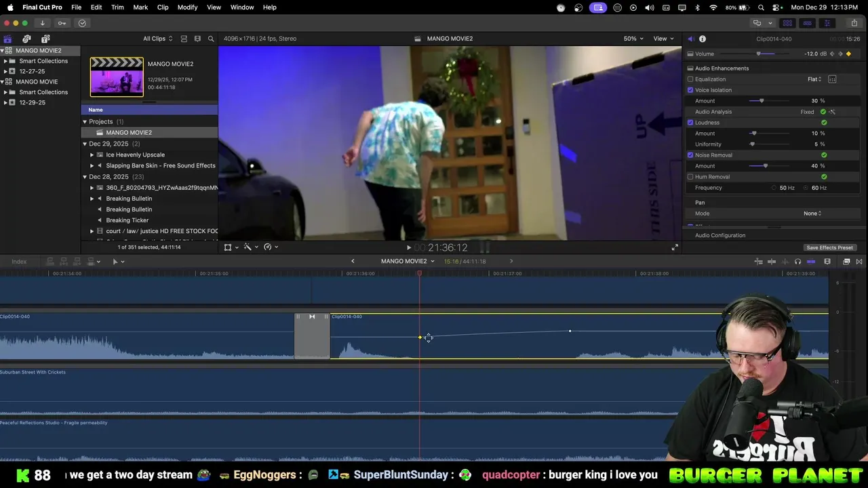This screenshot has height=488, width=868.
Task: Open the transform tool dropdown in viewer
Action: (x=231, y=247)
